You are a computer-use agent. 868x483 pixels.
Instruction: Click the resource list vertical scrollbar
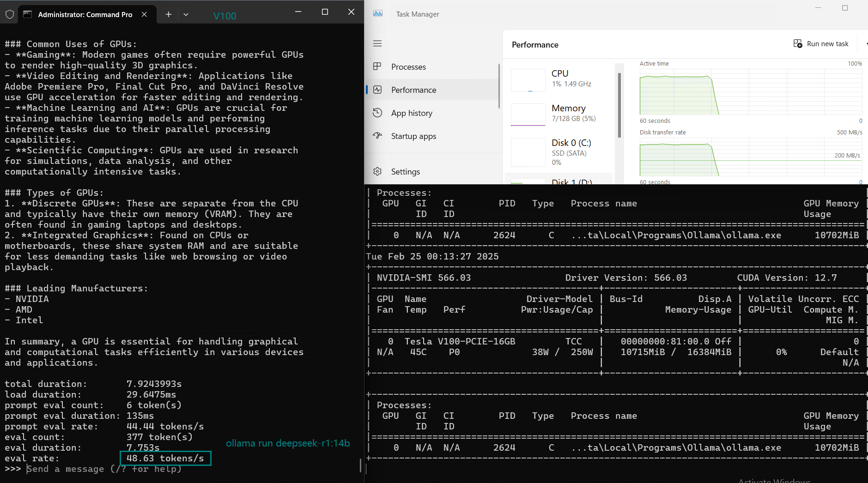pyautogui.click(x=619, y=105)
